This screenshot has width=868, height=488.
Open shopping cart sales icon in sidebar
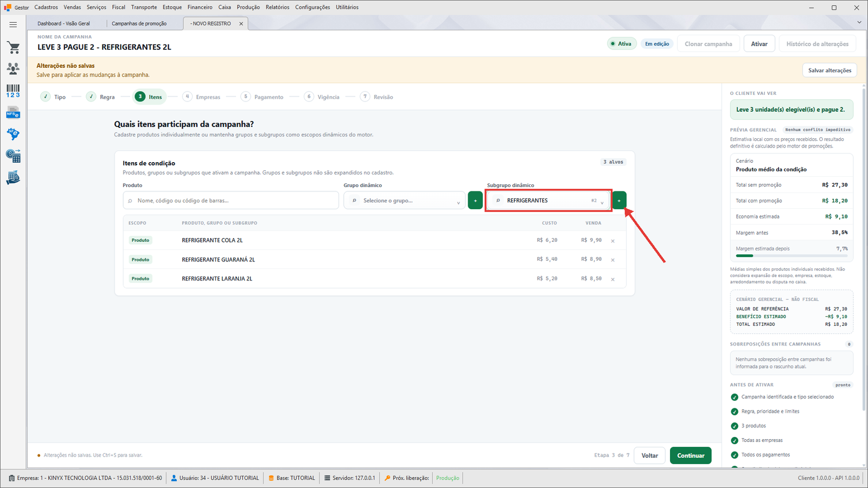[x=13, y=48]
